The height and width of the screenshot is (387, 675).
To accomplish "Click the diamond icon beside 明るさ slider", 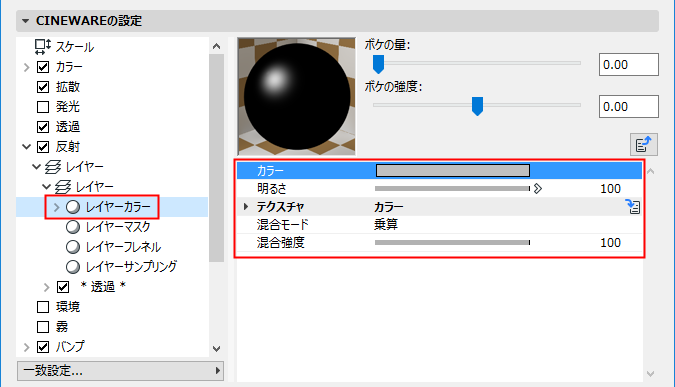I will click(538, 189).
